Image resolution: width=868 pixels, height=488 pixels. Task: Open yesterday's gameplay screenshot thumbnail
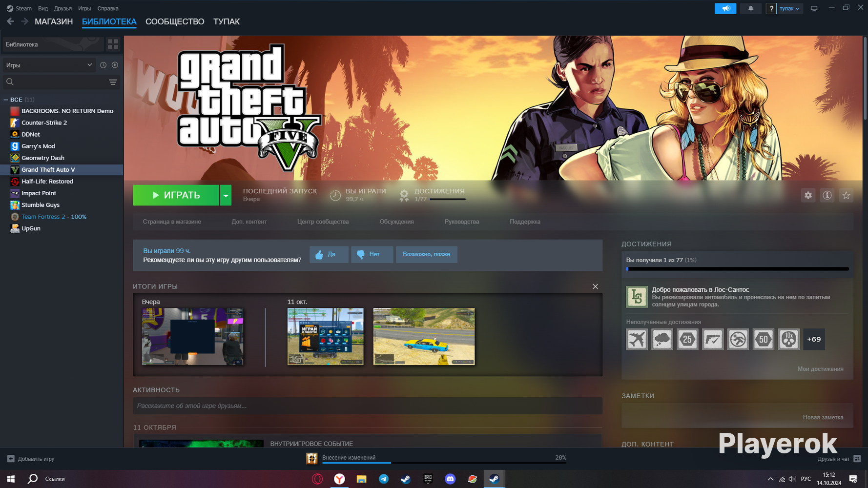pyautogui.click(x=192, y=336)
